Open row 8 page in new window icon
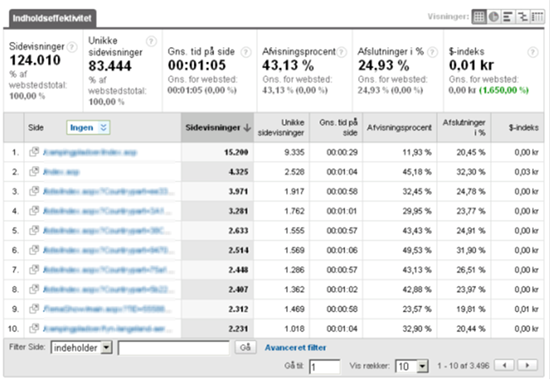The height and width of the screenshot is (380, 550). click(34, 289)
